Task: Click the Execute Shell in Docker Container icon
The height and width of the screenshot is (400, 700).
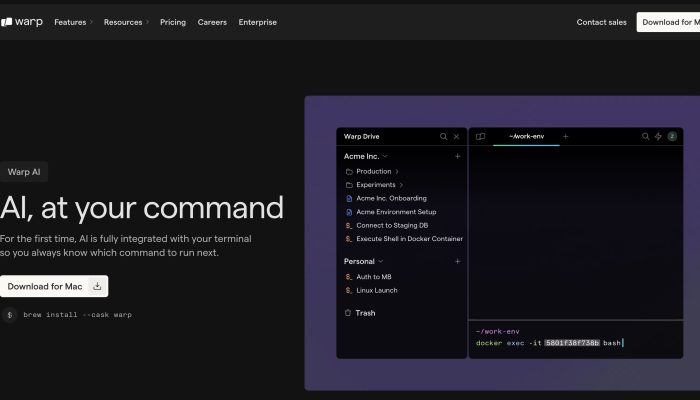Action: pos(349,239)
